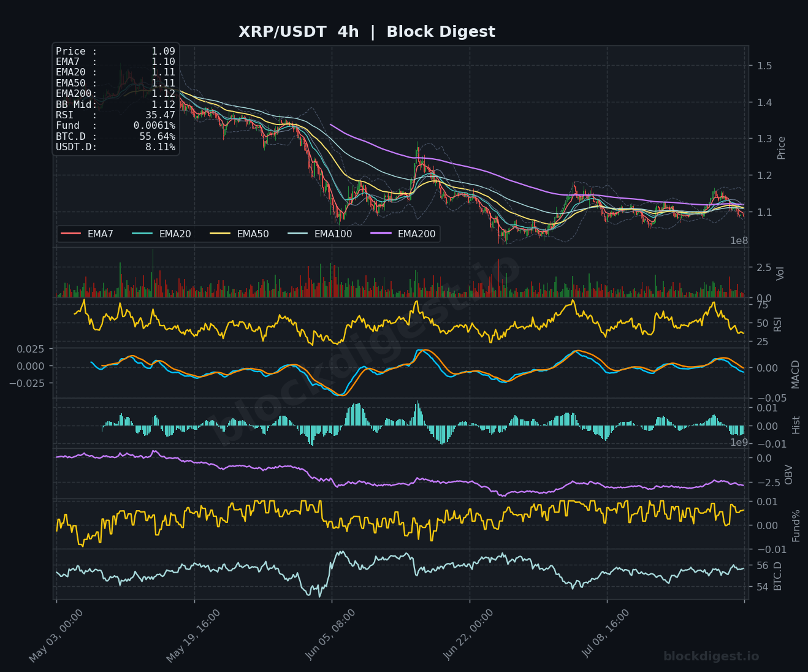808x672 pixels.
Task: Click the chart title 'XRP/USDT 4h | Block Digest'
Action: click(367, 32)
